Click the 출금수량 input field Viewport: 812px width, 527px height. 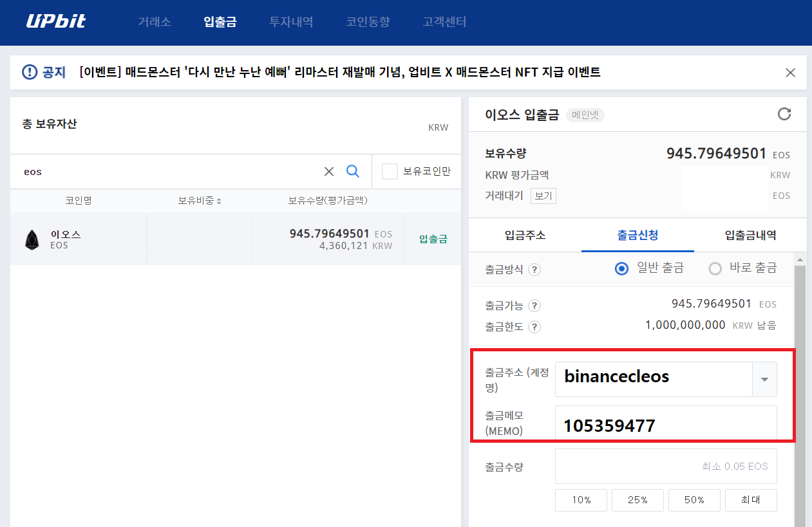(666, 466)
